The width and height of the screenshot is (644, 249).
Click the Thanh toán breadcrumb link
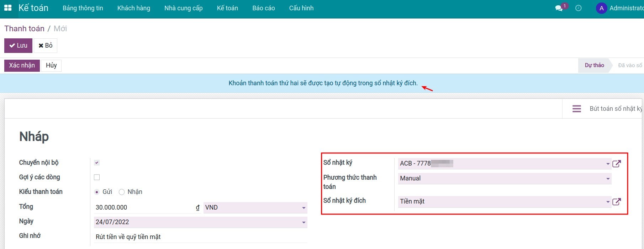(24, 29)
